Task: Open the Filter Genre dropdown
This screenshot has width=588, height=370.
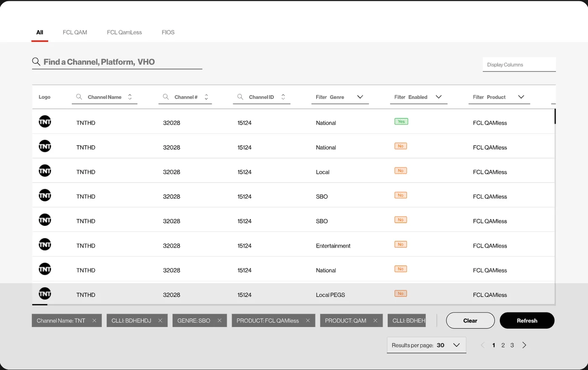Action: point(340,97)
